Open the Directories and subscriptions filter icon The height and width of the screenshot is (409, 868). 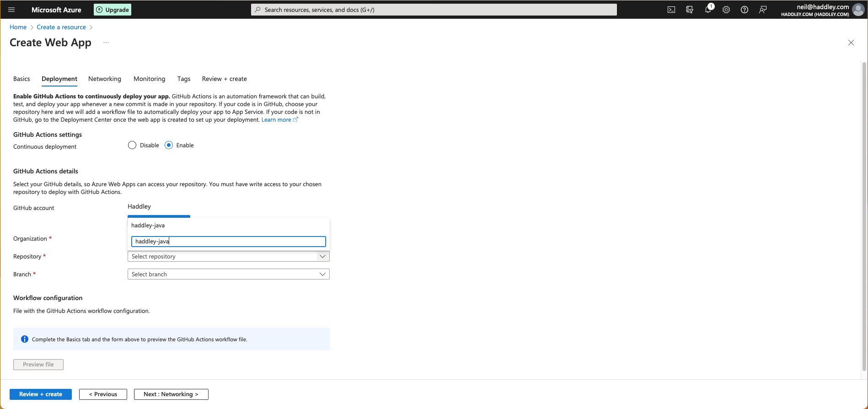tap(690, 10)
